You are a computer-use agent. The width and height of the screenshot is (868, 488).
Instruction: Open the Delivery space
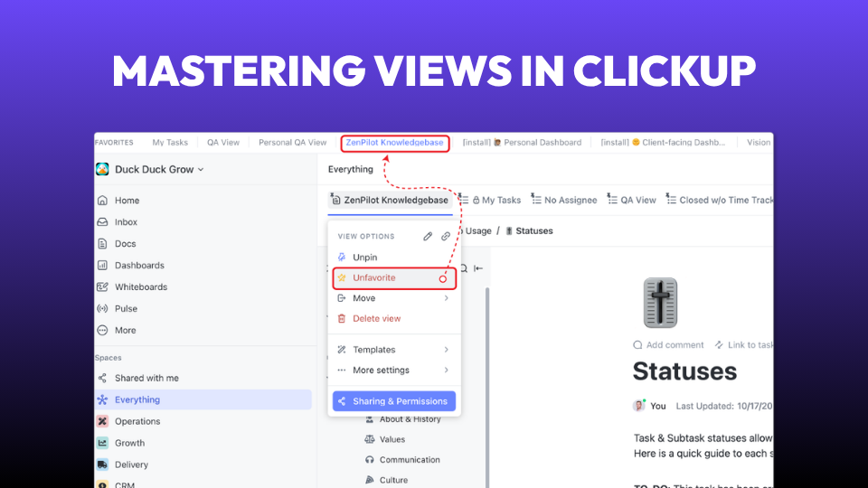131,465
